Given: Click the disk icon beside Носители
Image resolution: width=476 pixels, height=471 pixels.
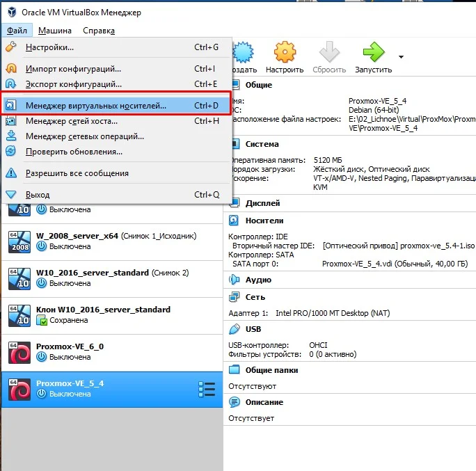Looking at the screenshot, I should [x=234, y=221].
